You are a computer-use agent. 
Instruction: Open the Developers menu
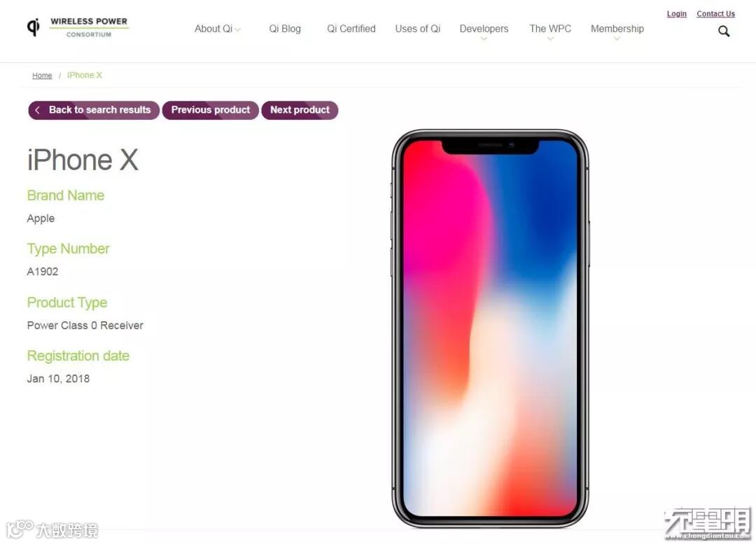(484, 29)
